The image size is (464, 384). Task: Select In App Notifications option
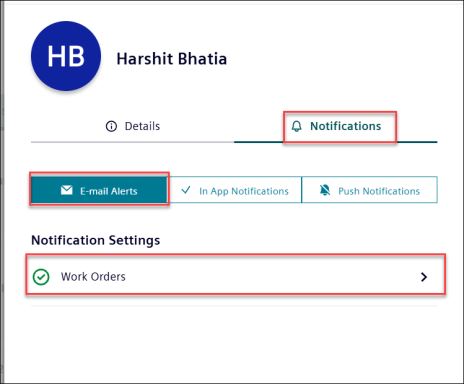[x=234, y=190]
